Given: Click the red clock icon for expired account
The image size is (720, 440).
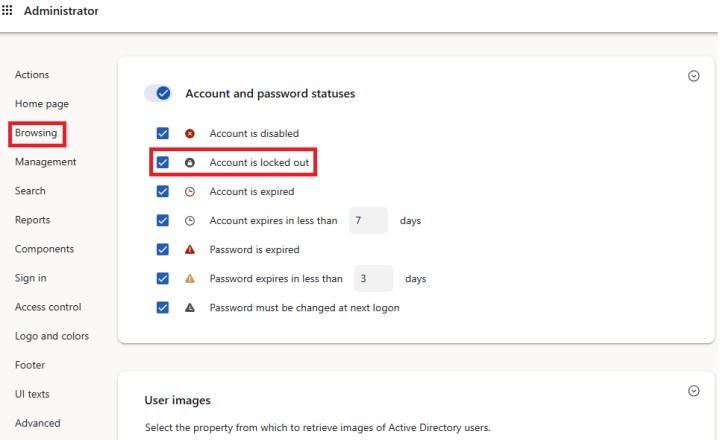Looking at the screenshot, I should point(190,192).
